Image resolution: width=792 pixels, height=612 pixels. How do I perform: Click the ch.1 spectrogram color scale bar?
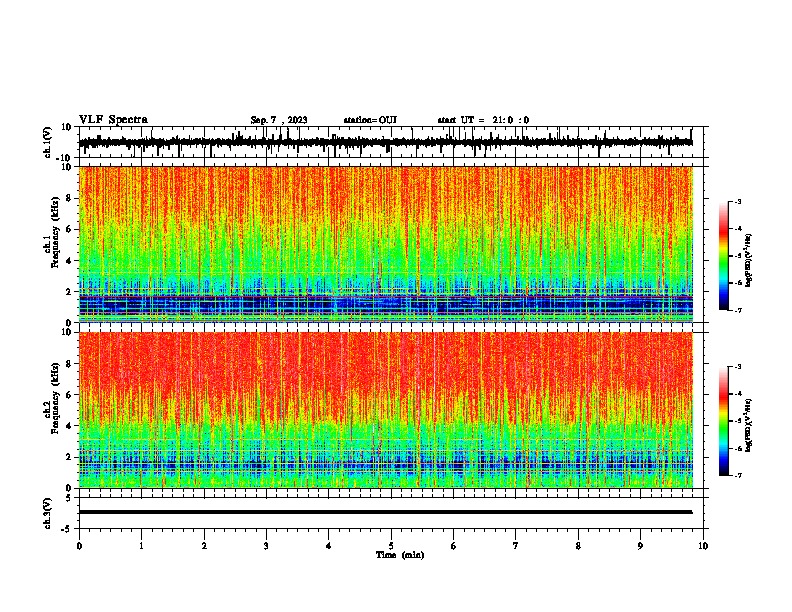(723, 256)
